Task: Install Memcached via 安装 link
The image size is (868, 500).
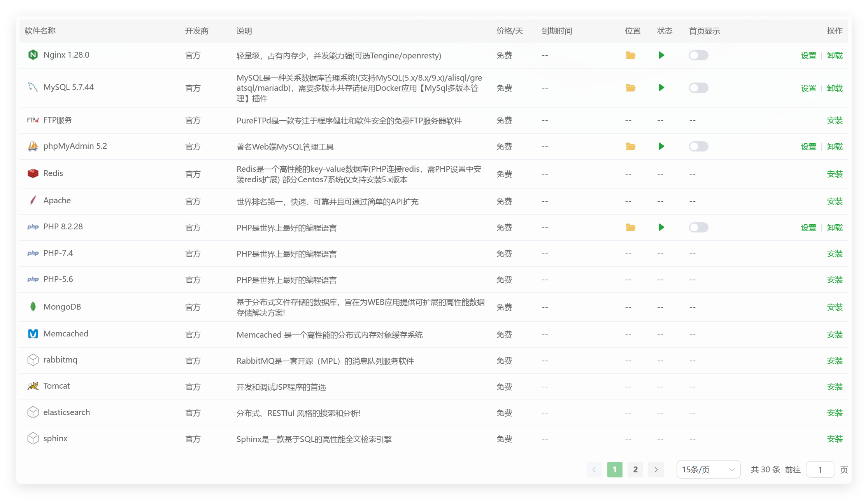Action: pyautogui.click(x=835, y=335)
